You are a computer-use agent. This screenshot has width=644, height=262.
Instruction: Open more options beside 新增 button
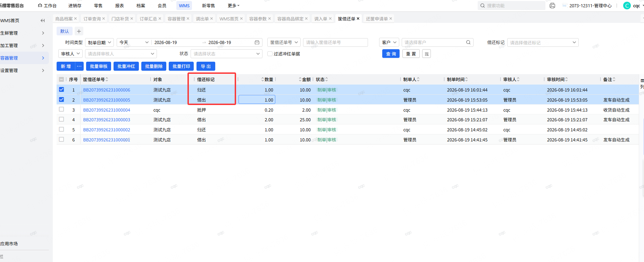pyautogui.click(x=80, y=66)
